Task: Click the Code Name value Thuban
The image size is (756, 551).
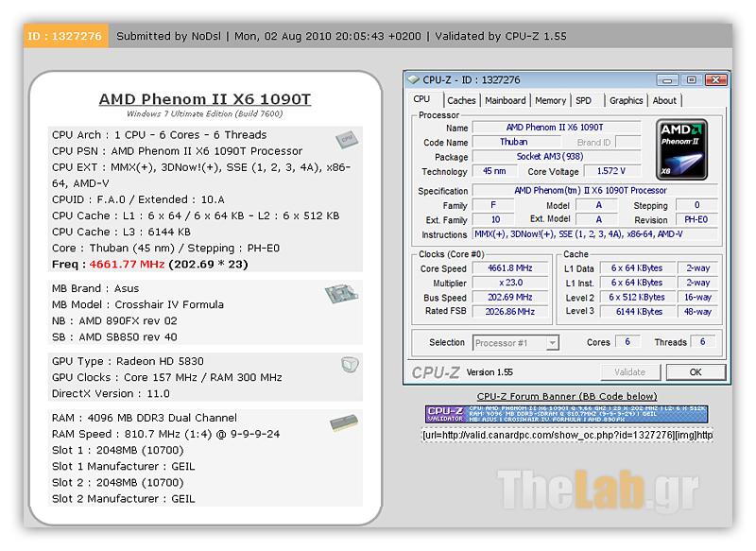Action: click(x=516, y=142)
